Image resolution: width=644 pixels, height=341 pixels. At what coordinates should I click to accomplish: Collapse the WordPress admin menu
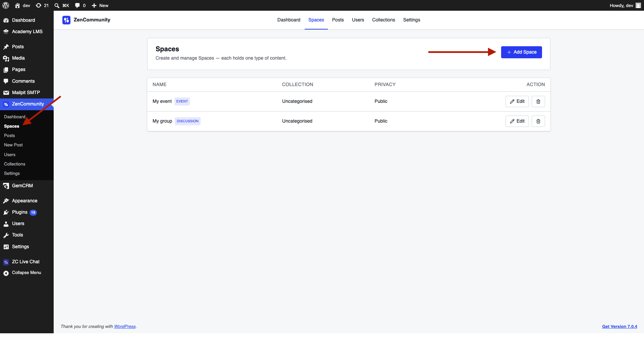[x=27, y=273]
